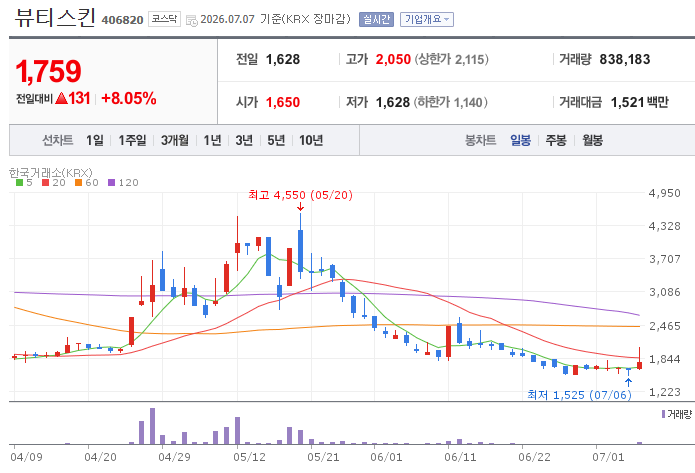
Task: Click the stock code 406820
Action: coord(122,20)
